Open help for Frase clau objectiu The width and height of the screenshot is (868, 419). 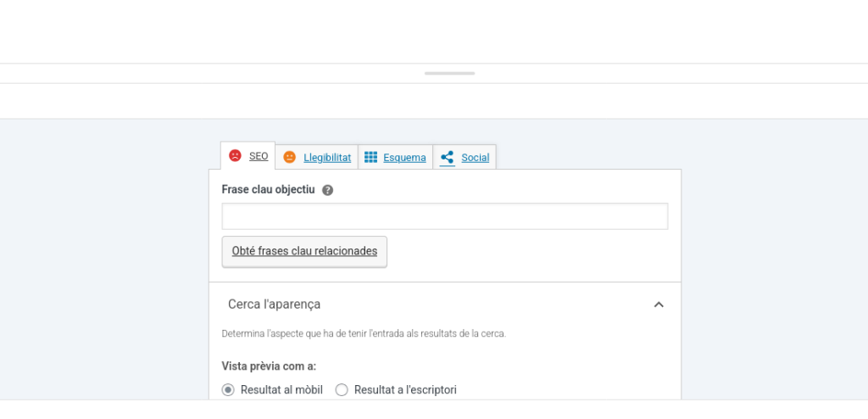tap(328, 191)
